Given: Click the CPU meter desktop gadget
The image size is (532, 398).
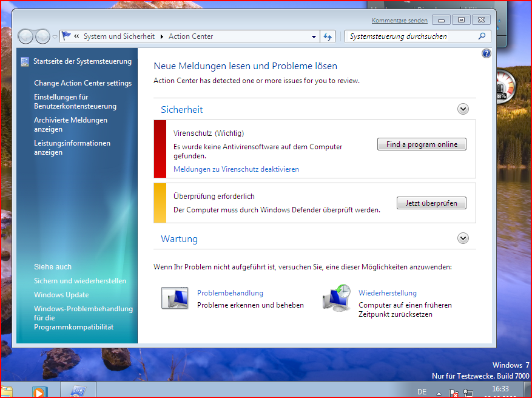Looking at the screenshot, I should point(506,87).
